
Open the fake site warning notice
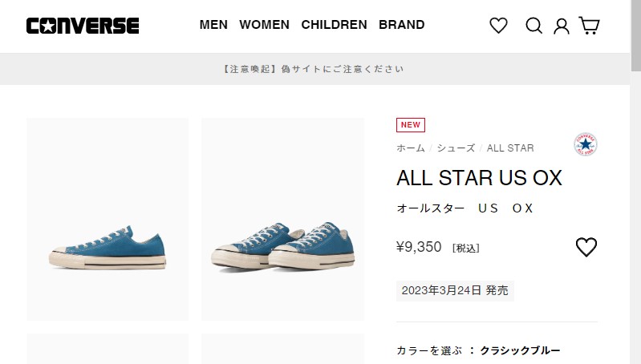tap(314, 69)
